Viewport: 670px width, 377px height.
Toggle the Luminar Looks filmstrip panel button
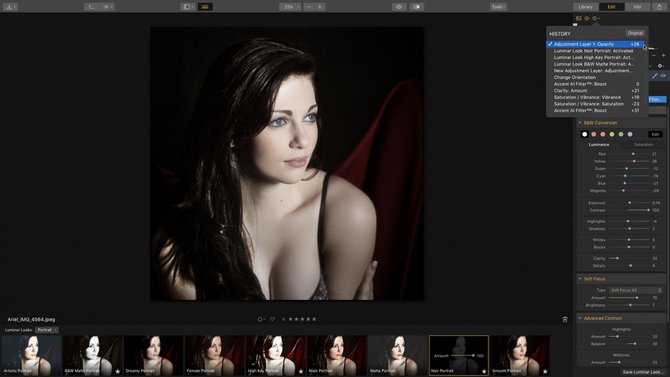(x=205, y=7)
